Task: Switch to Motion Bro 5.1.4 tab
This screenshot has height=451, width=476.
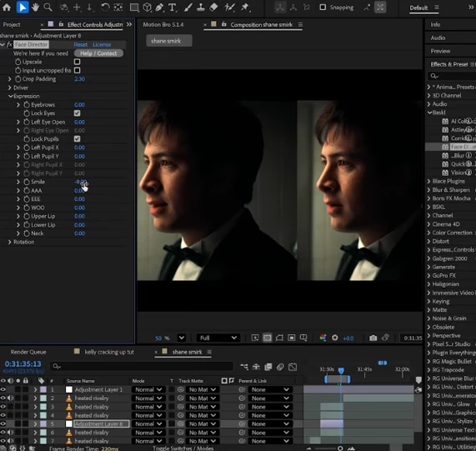Action: pyautogui.click(x=163, y=24)
